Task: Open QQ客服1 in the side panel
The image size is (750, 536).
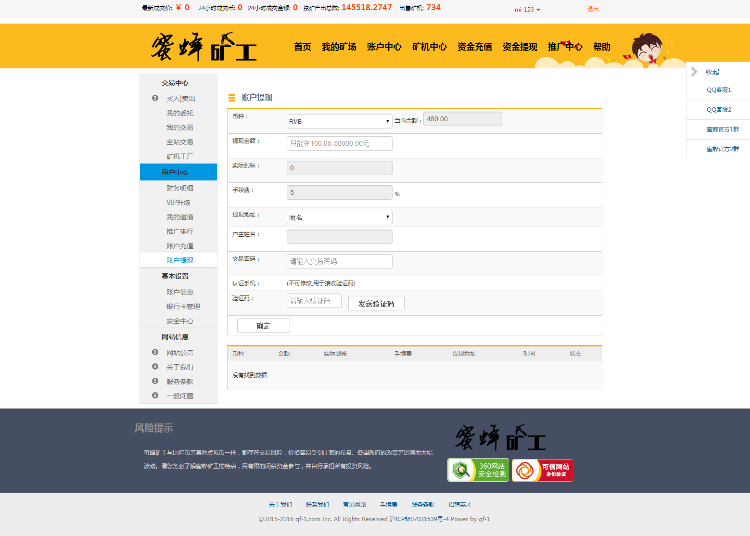Action: (x=718, y=90)
